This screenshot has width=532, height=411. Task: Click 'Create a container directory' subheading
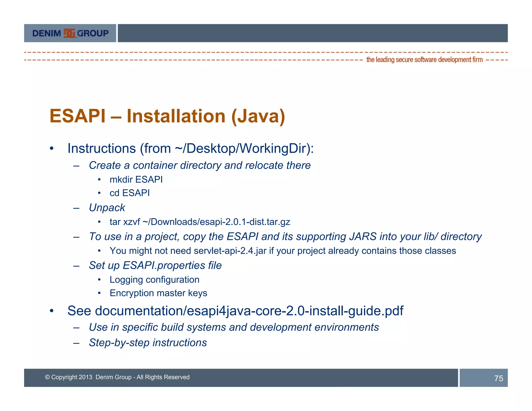coord(199,165)
